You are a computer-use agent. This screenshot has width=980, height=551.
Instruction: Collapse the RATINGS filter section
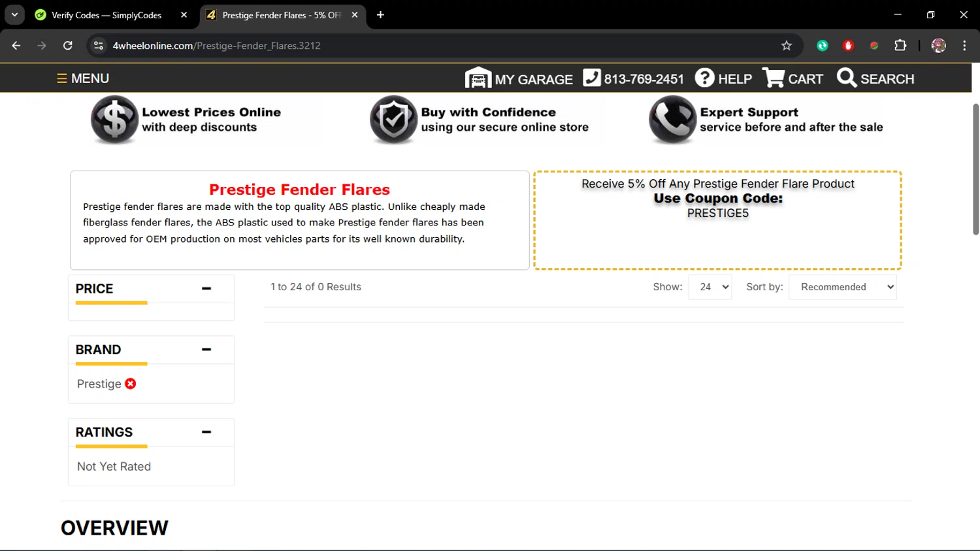pyautogui.click(x=206, y=432)
